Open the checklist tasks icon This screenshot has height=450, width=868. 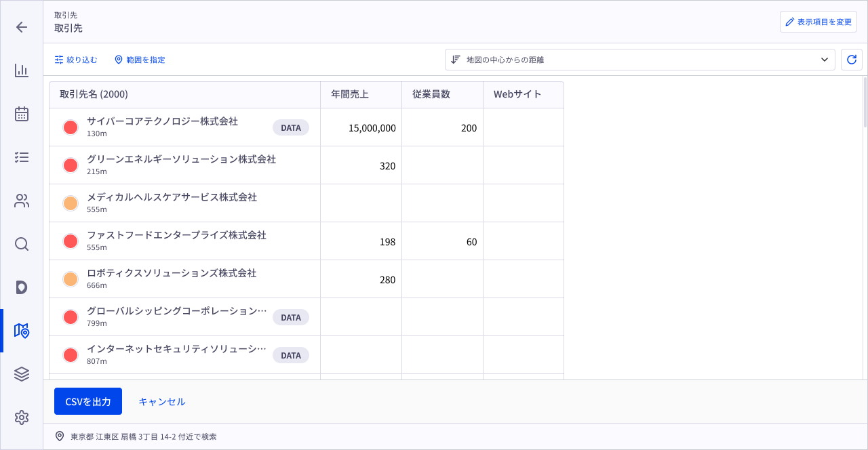click(22, 157)
